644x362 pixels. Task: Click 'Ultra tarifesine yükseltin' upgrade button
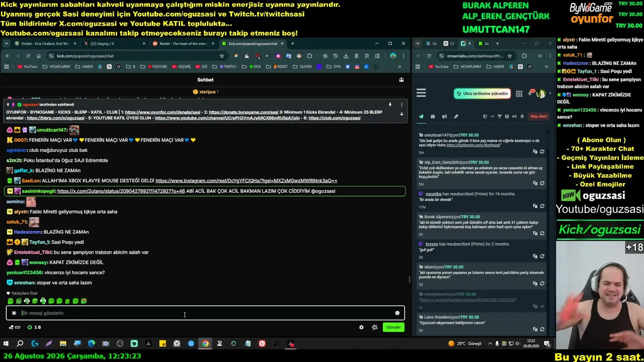(x=482, y=94)
